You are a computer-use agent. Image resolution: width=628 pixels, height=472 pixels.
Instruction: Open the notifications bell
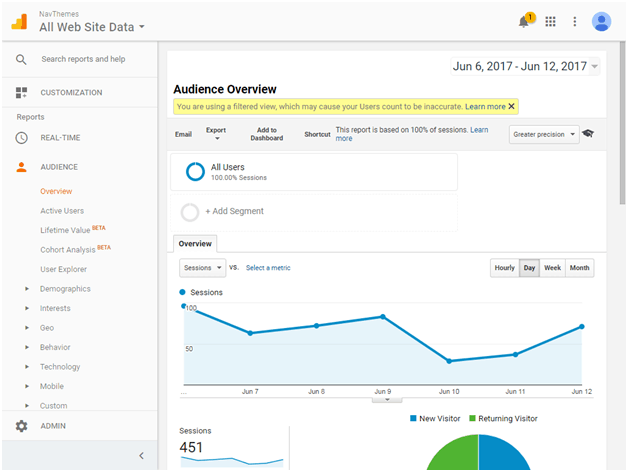[x=523, y=22]
